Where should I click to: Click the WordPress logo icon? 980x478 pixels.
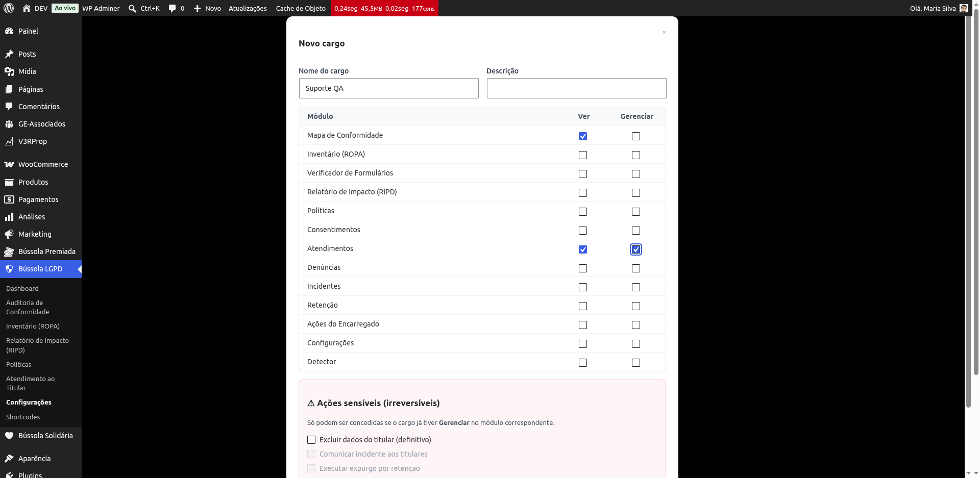9,8
